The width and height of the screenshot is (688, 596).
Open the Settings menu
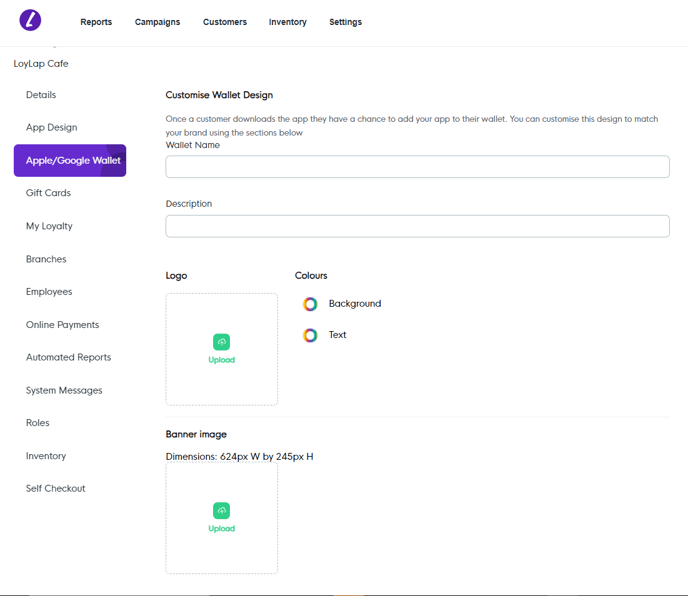(x=345, y=22)
